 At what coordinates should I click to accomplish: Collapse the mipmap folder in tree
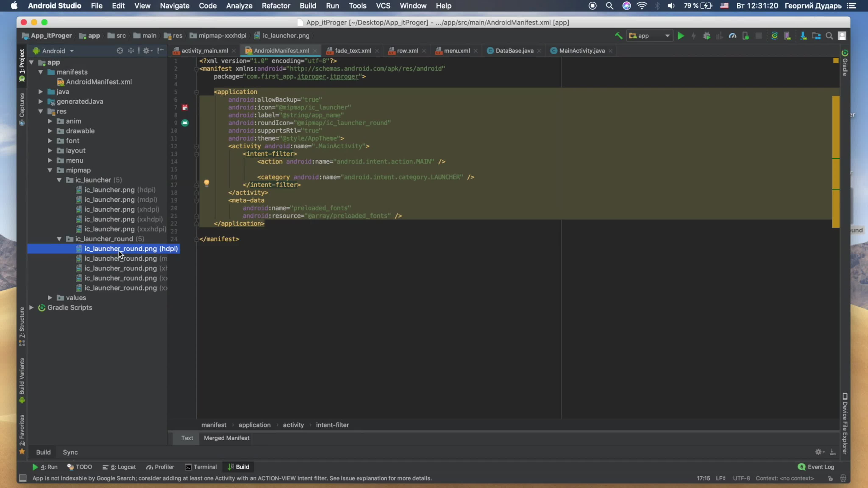pos(50,170)
